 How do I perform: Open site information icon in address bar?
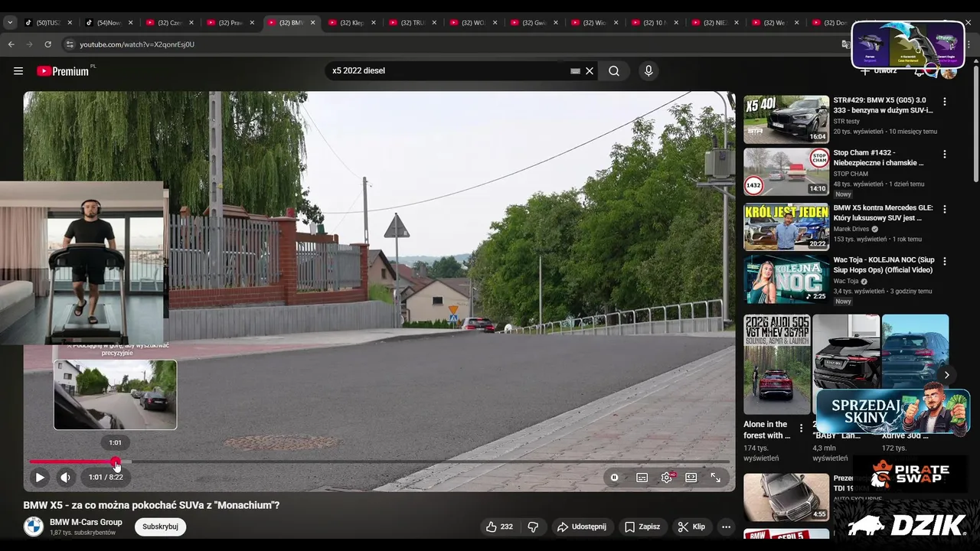coord(70,44)
